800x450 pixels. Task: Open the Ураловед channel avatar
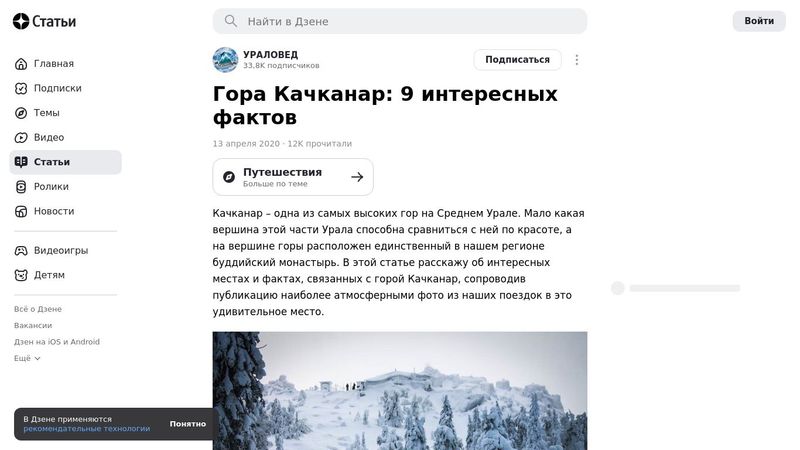pos(225,60)
